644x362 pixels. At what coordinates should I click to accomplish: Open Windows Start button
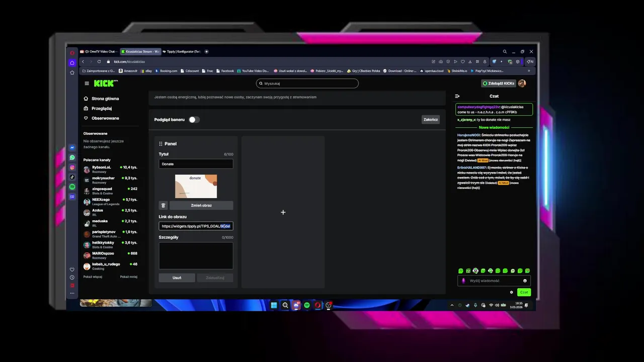pyautogui.click(x=274, y=305)
